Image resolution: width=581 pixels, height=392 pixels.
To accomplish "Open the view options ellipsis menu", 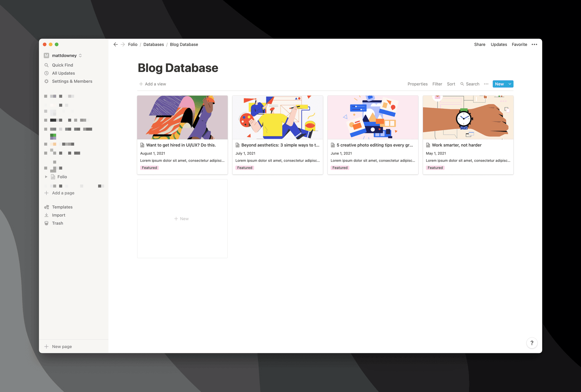I will 486,84.
